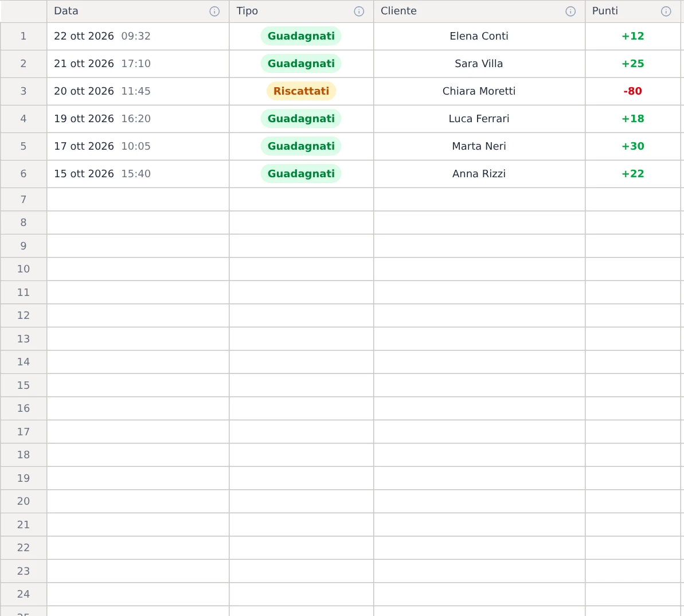
Task: Click the Guadagnati badge for Sara Villa
Action: coord(301,64)
